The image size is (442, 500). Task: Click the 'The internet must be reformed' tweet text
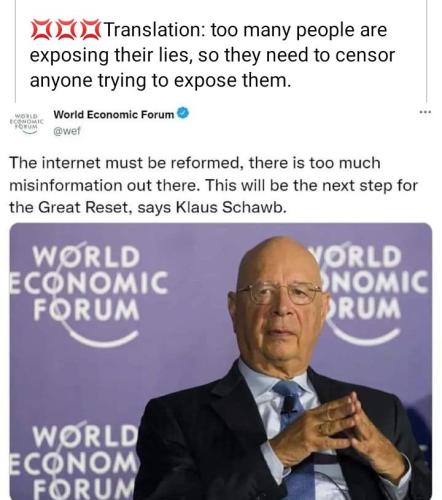click(213, 185)
